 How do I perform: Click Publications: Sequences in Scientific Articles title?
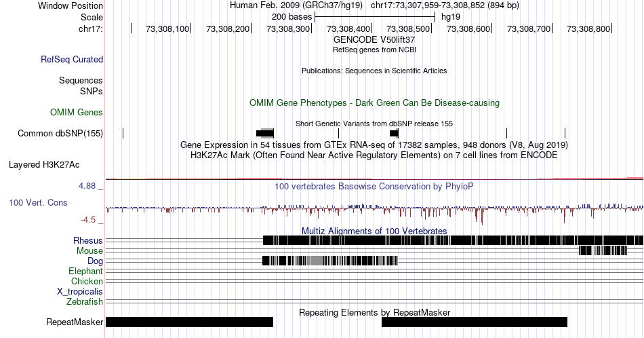pos(374,71)
